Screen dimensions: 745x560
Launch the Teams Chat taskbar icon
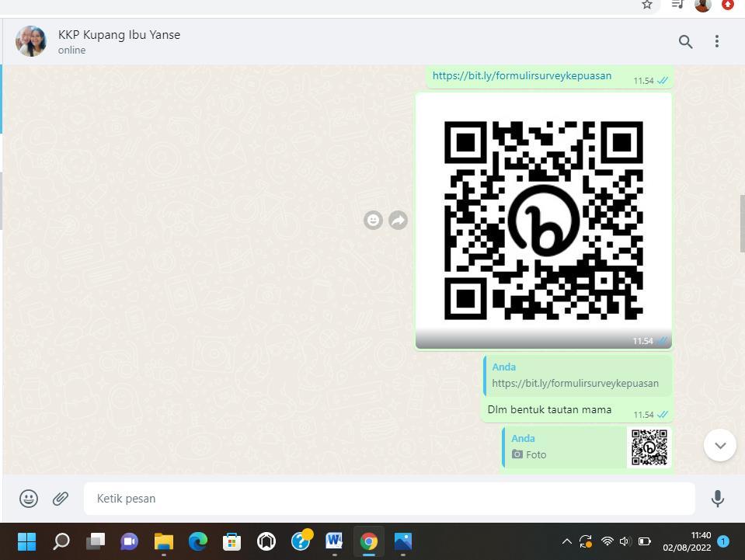[x=129, y=541]
